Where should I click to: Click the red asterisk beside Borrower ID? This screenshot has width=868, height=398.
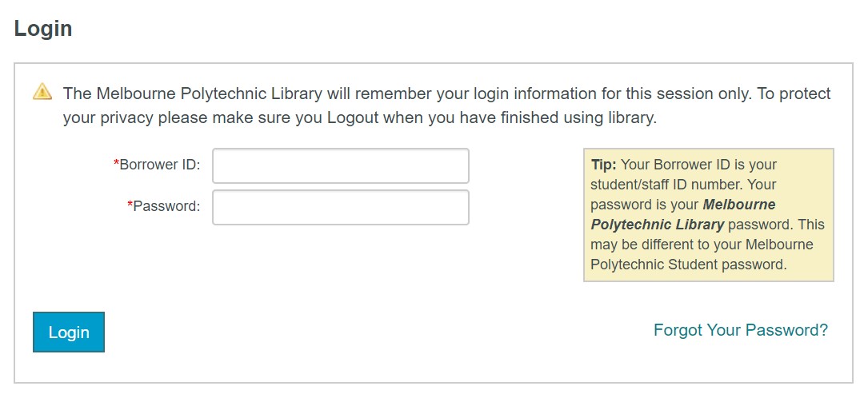116,163
